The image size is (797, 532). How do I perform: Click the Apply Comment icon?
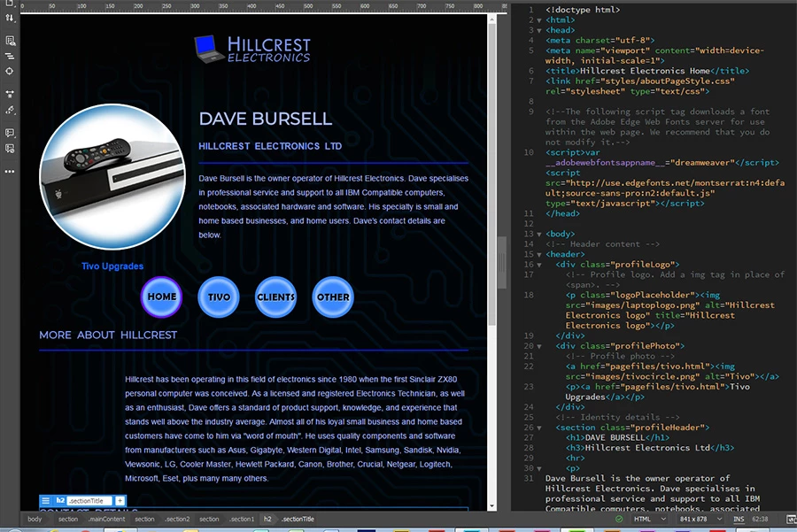(10, 133)
